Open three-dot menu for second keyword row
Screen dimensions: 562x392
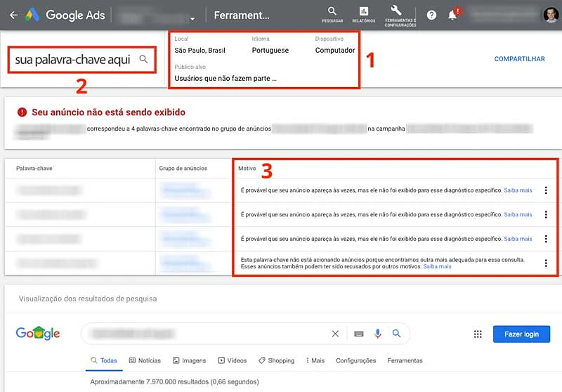click(x=546, y=215)
